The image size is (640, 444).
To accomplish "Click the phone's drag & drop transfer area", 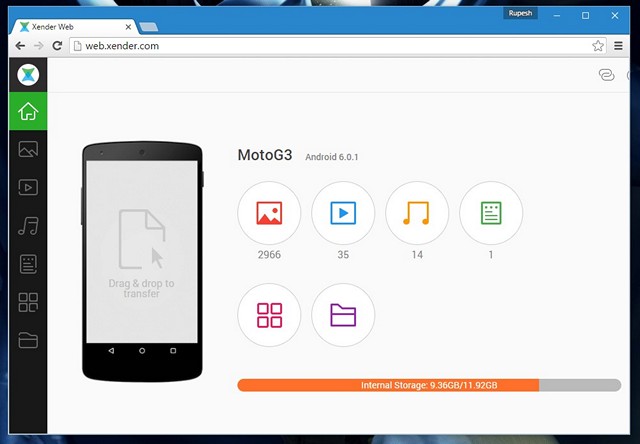I will [x=142, y=252].
